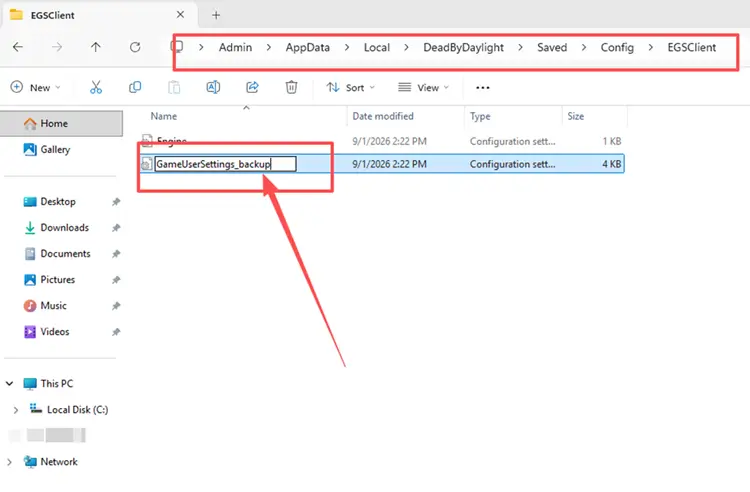Click the Rename toolbar icon
The height and width of the screenshot is (492, 750).
pos(213,87)
